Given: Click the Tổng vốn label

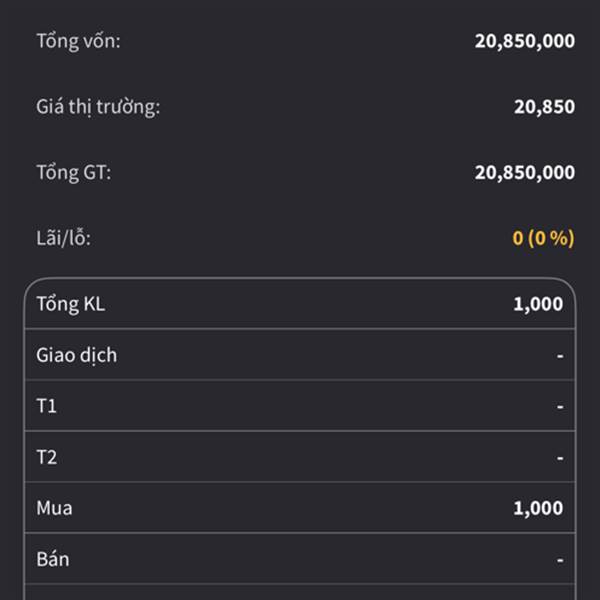Looking at the screenshot, I should click(78, 42).
